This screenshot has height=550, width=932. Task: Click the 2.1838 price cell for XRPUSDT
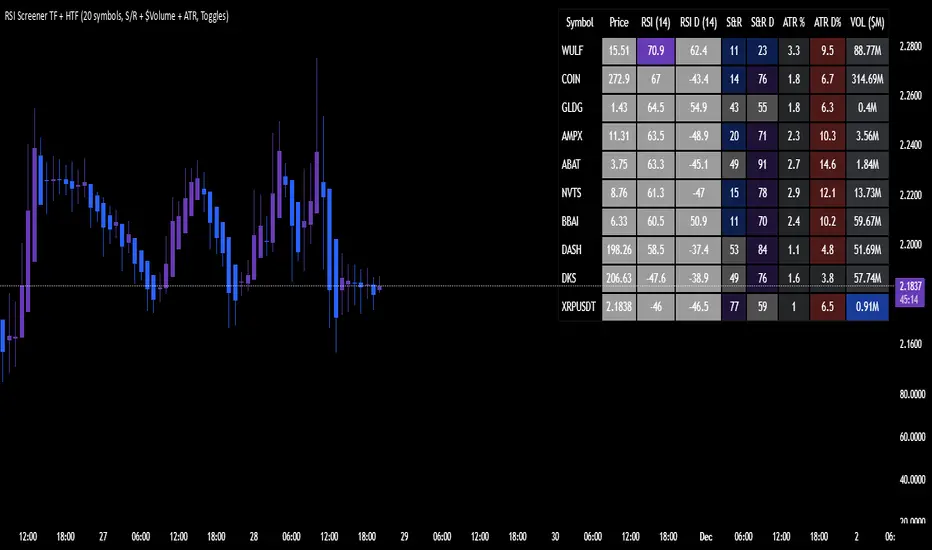619,307
